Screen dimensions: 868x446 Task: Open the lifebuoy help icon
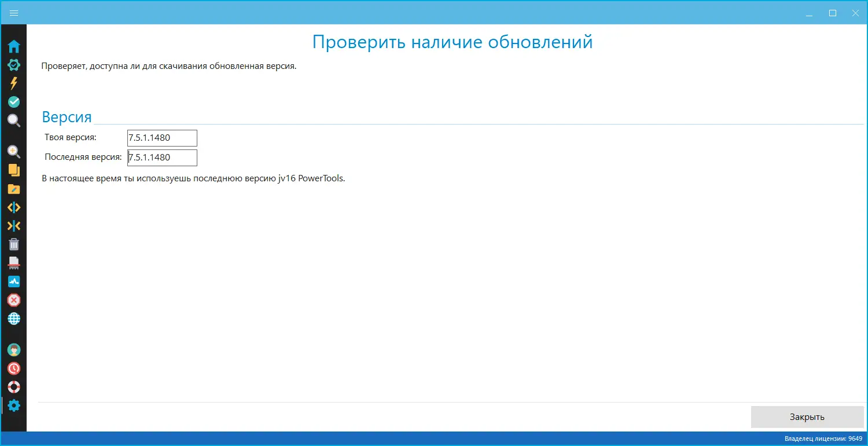14,387
